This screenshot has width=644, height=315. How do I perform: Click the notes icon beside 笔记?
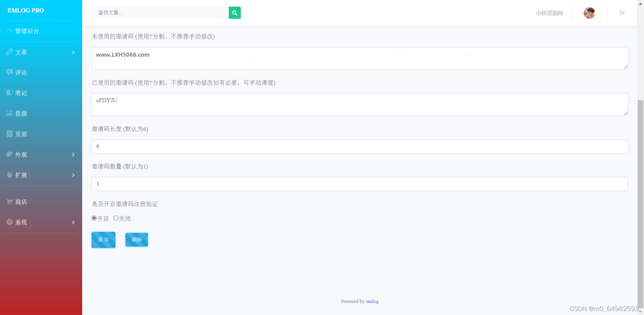pos(9,92)
